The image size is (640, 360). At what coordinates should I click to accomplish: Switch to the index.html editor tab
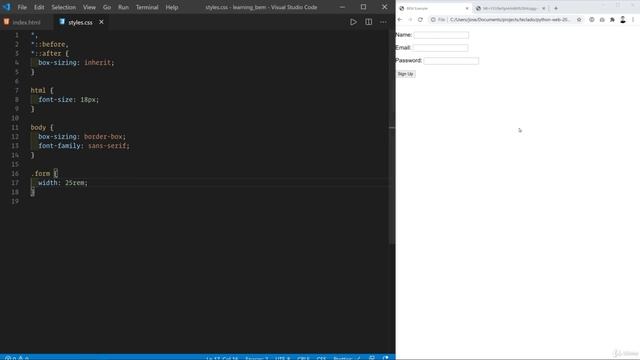click(26, 22)
